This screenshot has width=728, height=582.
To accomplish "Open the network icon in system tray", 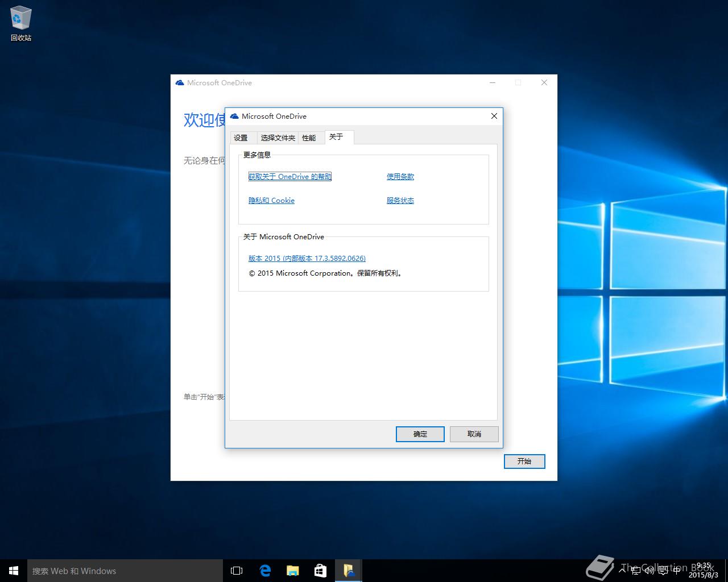I will tap(636, 570).
